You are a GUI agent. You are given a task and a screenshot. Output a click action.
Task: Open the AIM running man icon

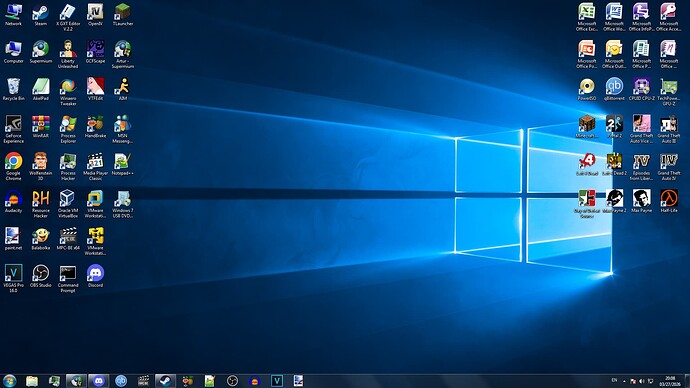[x=122, y=90]
